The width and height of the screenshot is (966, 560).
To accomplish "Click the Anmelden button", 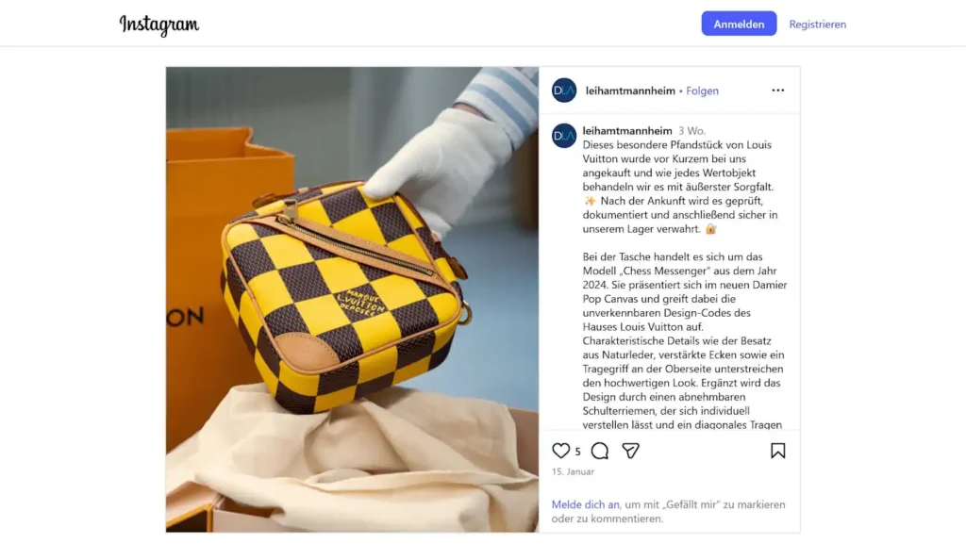I will coord(739,24).
